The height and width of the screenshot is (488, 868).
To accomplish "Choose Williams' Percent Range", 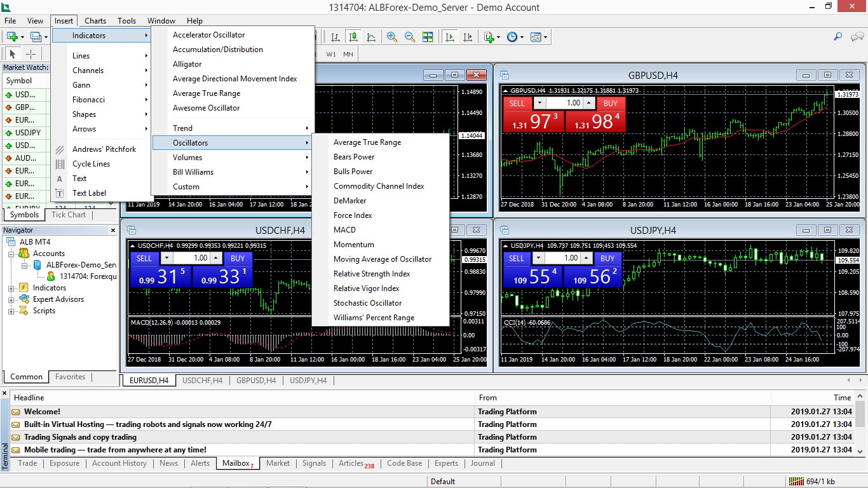I will pyautogui.click(x=381, y=317).
